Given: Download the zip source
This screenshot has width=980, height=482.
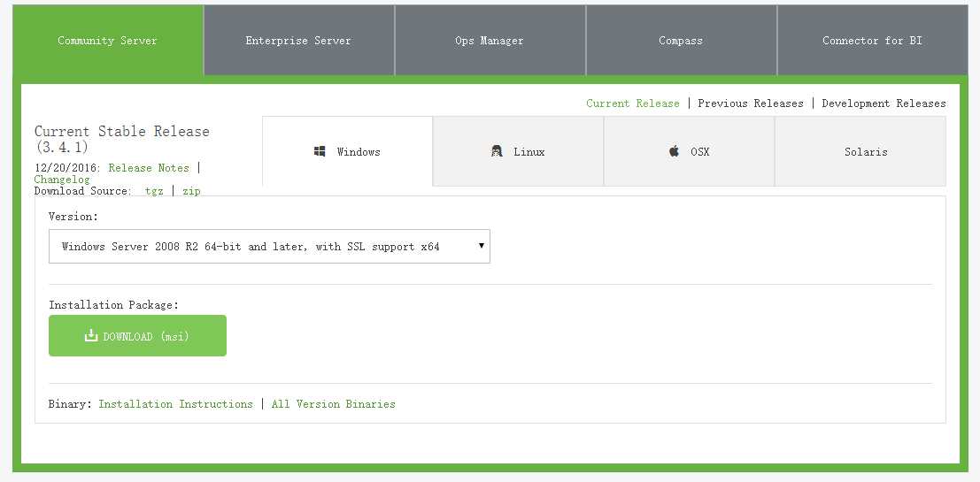Looking at the screenshot, I should pyautogui.click(x=191, y=191).
